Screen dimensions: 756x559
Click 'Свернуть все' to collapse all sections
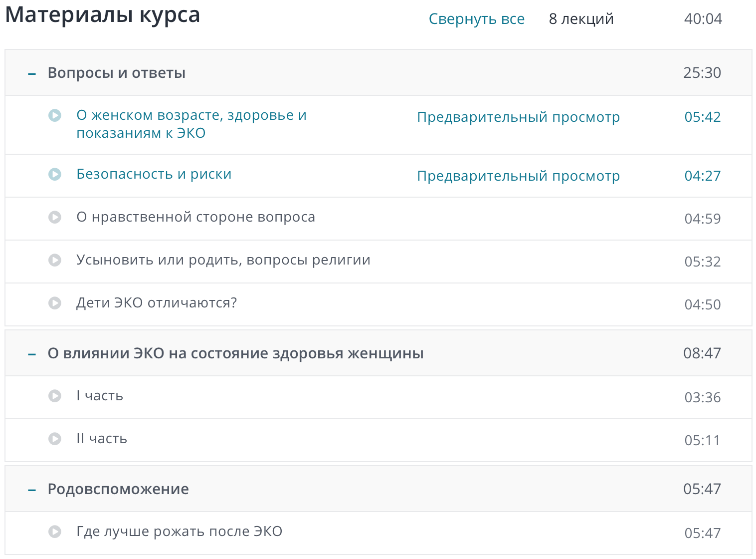476,19
